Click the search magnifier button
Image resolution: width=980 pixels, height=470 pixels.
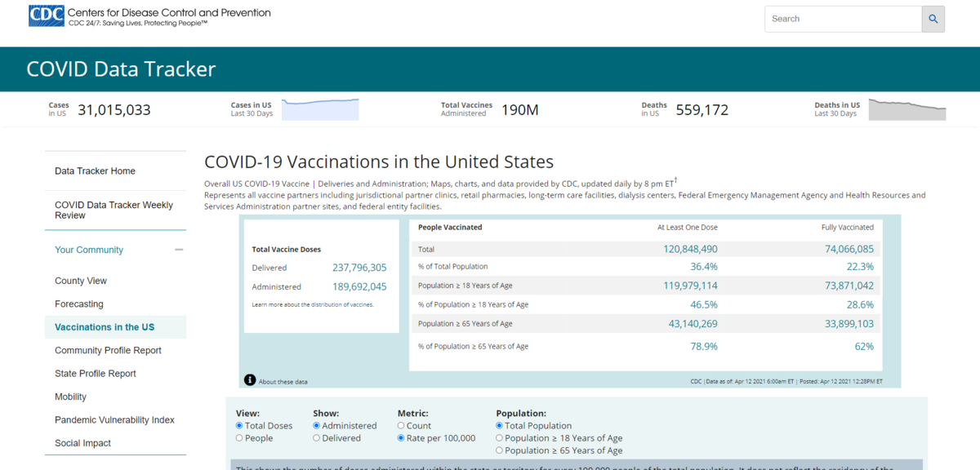click(933, 19)
